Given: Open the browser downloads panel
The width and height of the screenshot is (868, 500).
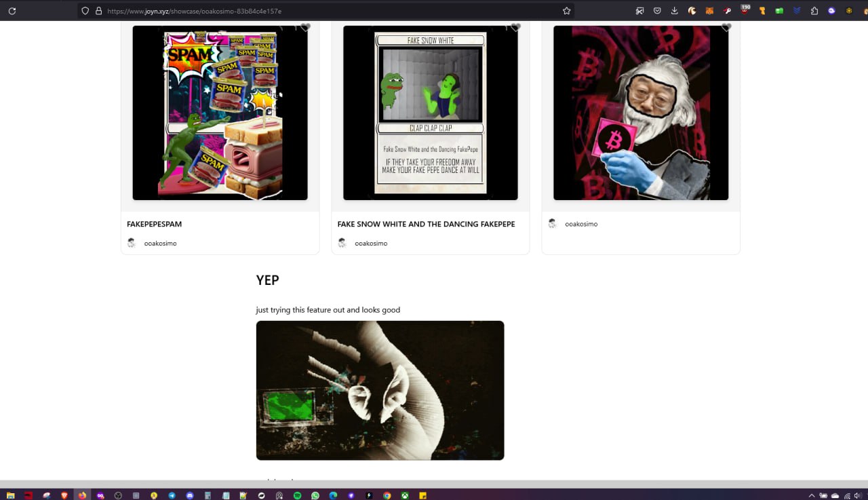Looking at the screenshot, I should [x=674, y=11].
